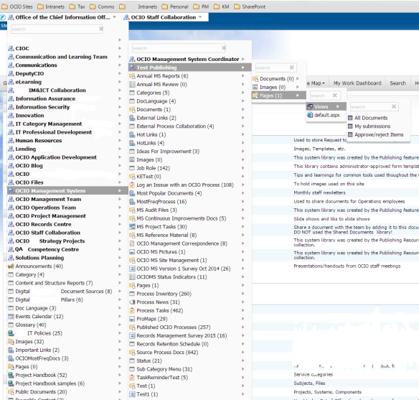Open the Personal bookmarks folder

[x=175, y=6]
